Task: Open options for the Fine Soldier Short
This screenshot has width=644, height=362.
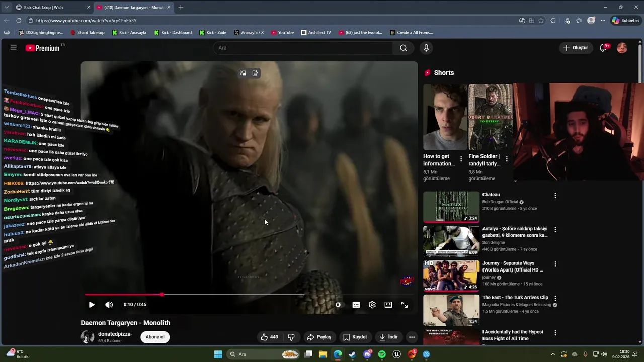Action: pos(507,159)
